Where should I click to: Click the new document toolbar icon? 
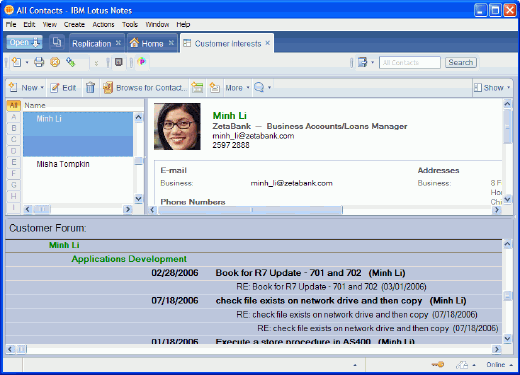click(x=17, y=62)
